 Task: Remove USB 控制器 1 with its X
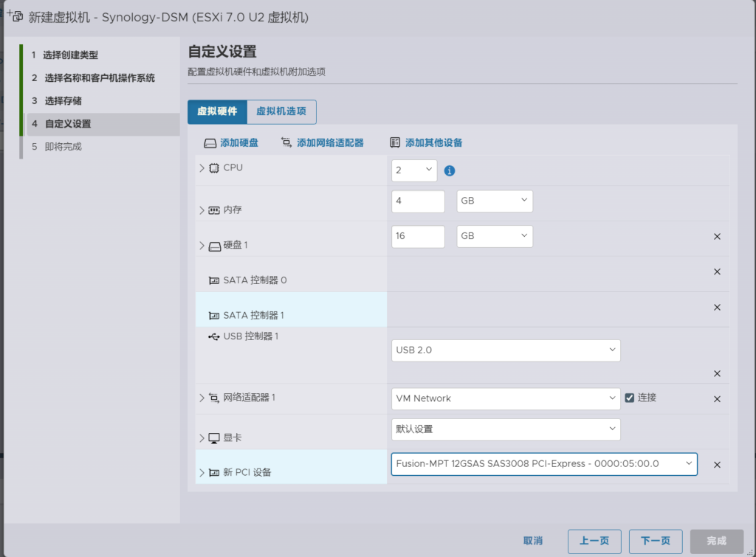click(717, 373)
